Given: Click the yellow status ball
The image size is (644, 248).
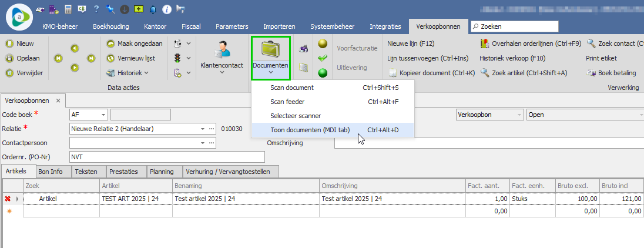Looking at the screenshot, I should click(322, 43).
